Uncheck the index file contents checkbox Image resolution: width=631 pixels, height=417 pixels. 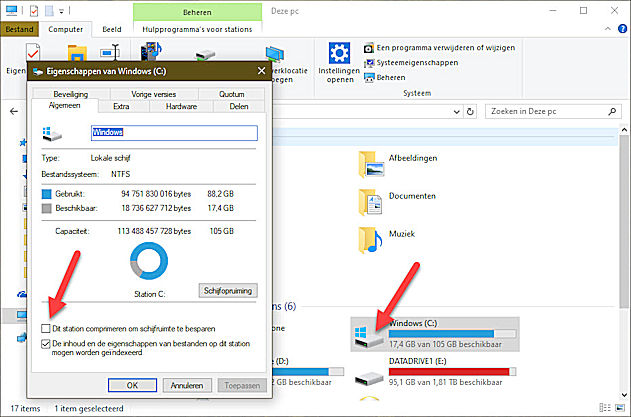[47, 343]
